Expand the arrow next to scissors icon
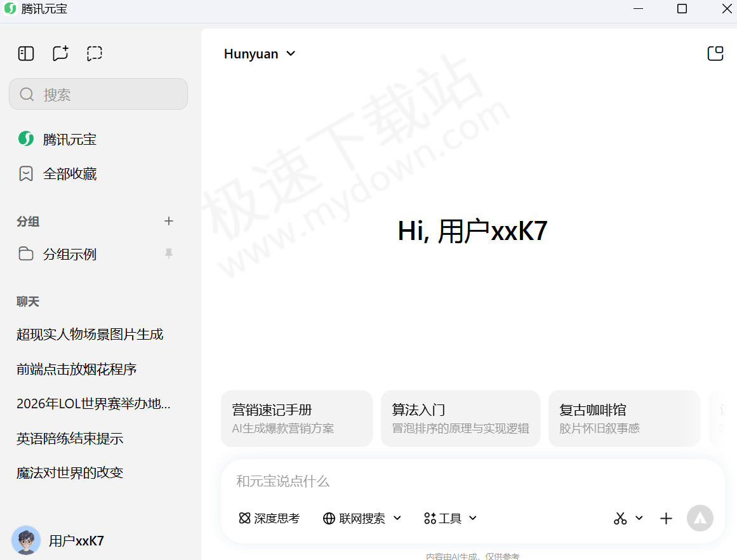This screenshot has height=560, width=737. 639,518
